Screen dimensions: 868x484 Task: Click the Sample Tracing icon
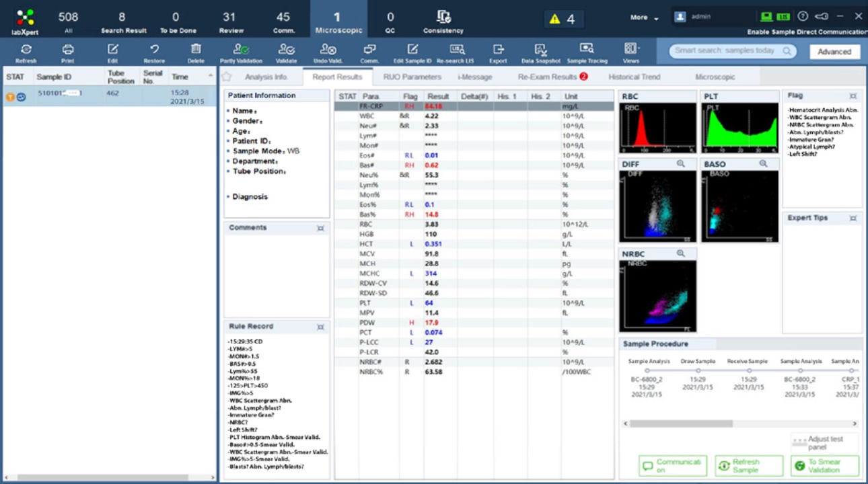(x=587, y=49)
